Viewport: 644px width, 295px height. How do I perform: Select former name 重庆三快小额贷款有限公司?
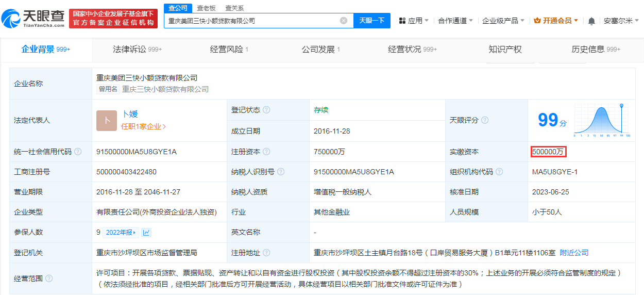coord(165,89)
